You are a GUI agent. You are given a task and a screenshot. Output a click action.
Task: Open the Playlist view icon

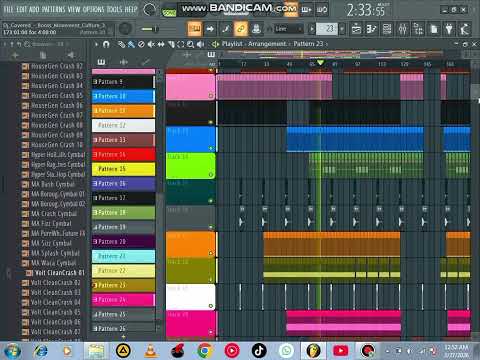click(356, 29)
